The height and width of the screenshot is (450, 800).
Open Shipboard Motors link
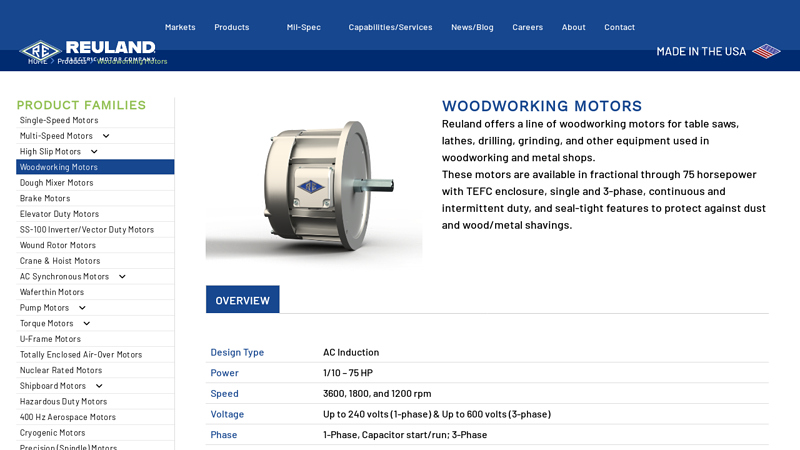point(53,386)
